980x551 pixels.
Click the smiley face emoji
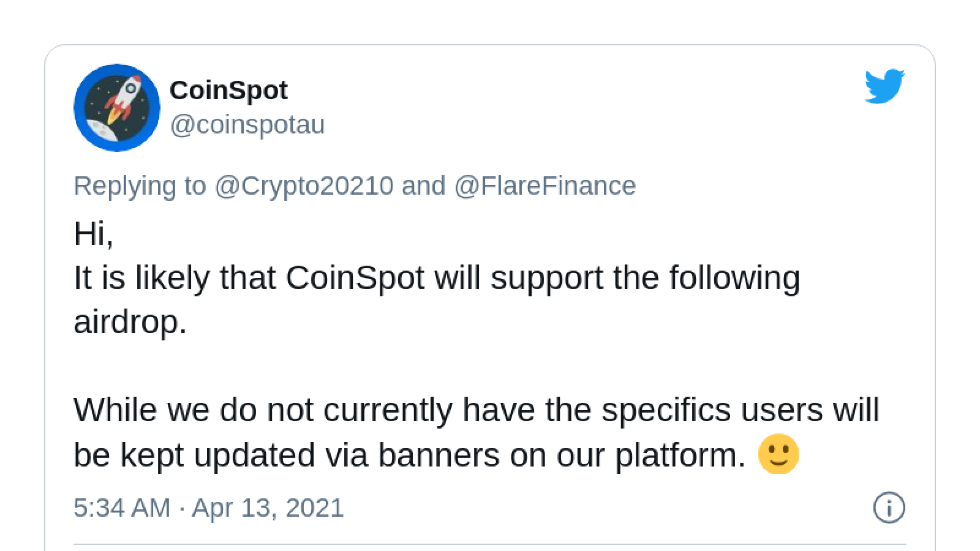click(778, 454)
